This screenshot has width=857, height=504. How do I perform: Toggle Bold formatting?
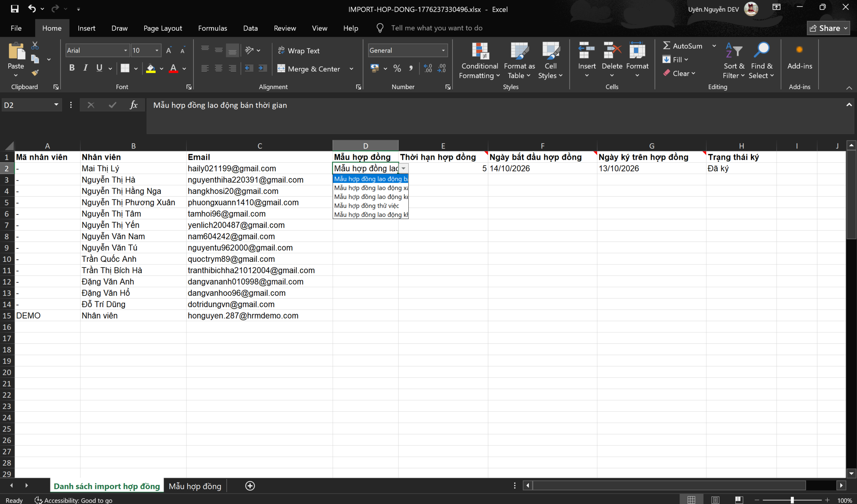coord(72,68)
